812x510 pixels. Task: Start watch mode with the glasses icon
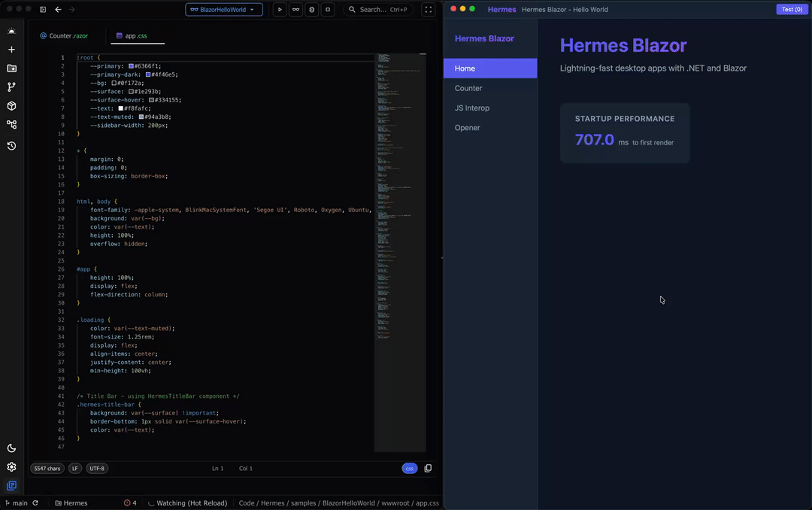pos(295,9)
